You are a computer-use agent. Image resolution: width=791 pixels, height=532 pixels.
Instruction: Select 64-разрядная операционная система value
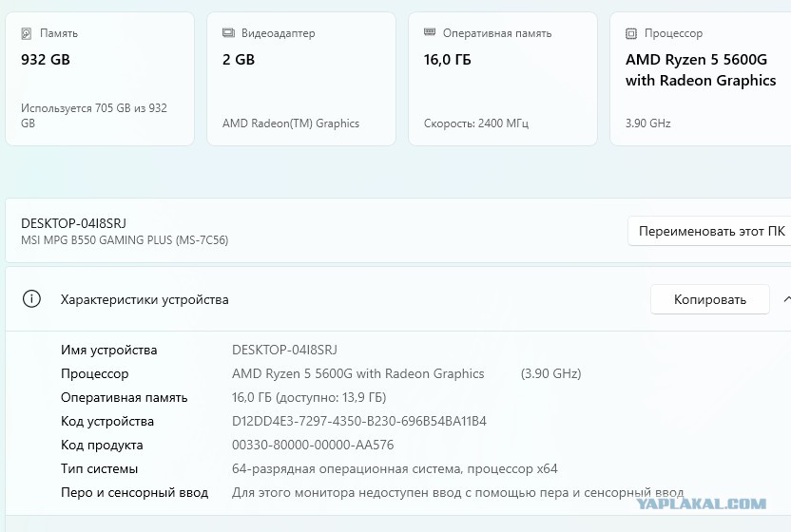point(395,469)
